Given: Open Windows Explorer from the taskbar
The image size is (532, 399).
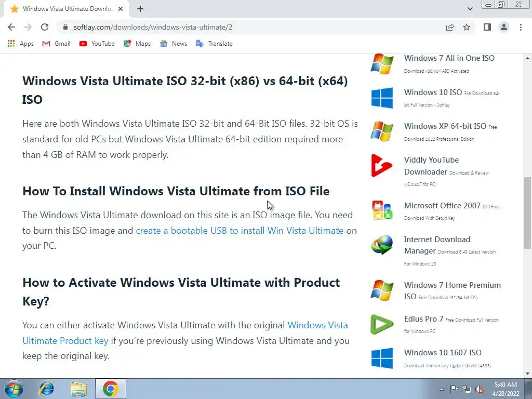Looking at the screenshot, I should pos(78,389).
